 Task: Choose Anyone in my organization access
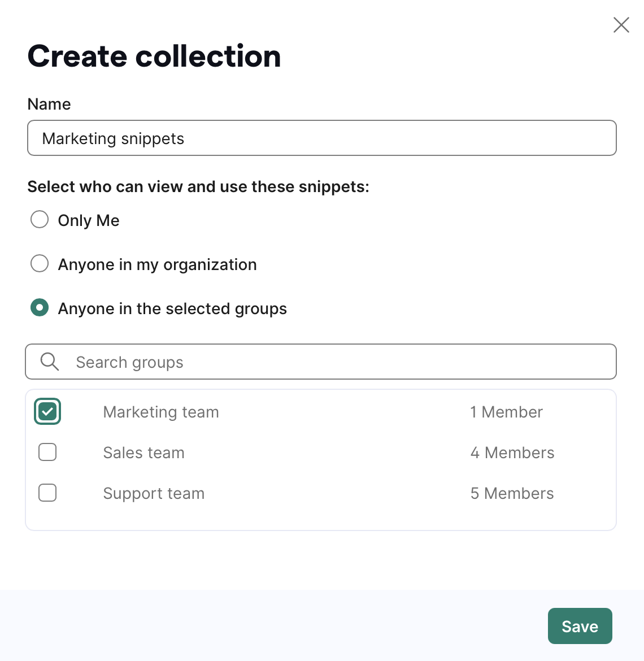pos(40,263)
